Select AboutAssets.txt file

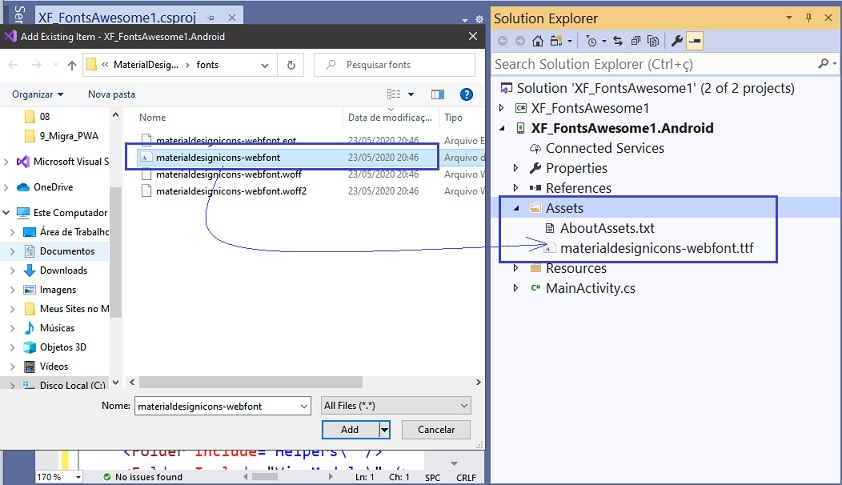607,228
